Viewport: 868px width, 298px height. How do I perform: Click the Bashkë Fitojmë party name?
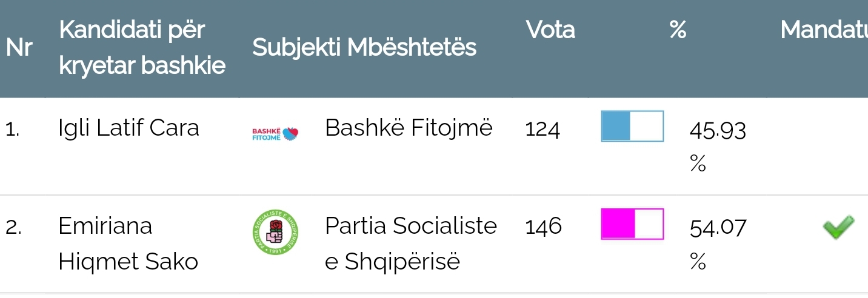point(409,128)
